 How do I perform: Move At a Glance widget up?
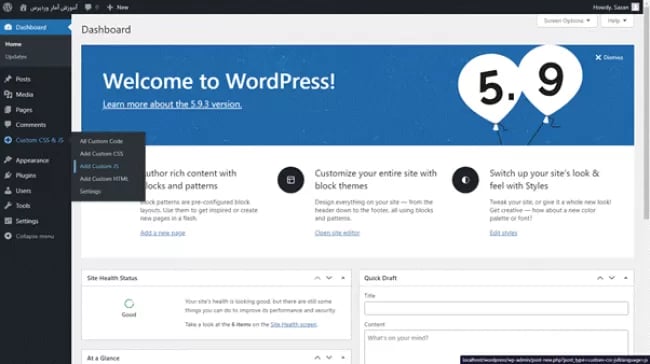[317, 358]
